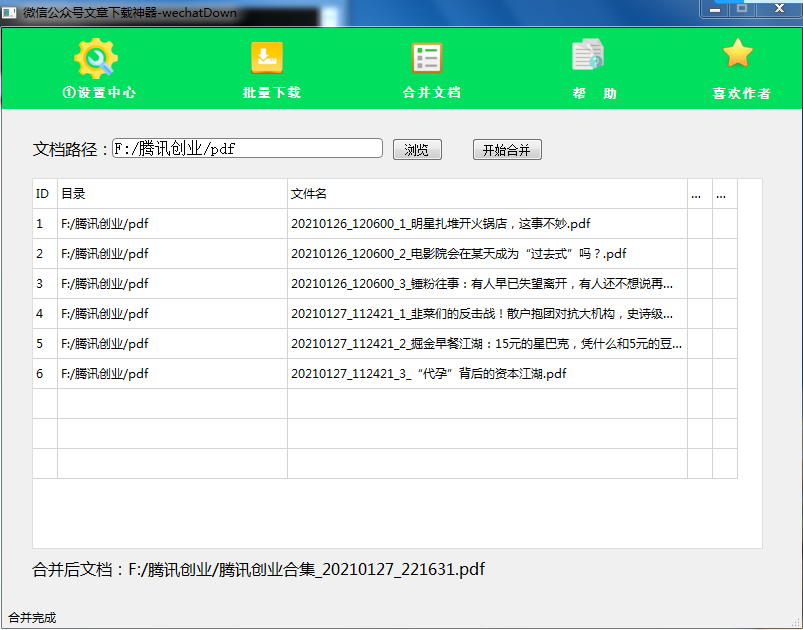Select file 掘金早餐江湖：15元的星巴克
Viewport: 803px width, 630px height.
coord(488,344)
